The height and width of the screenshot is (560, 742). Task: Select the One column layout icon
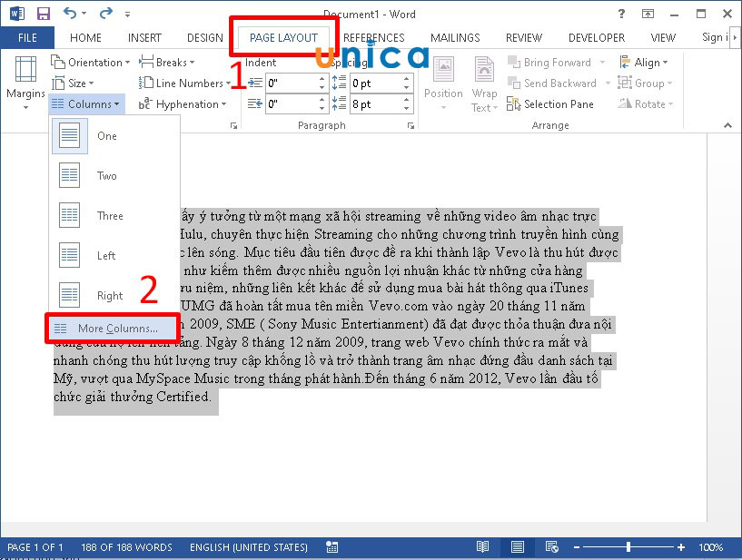pos(70,136)
